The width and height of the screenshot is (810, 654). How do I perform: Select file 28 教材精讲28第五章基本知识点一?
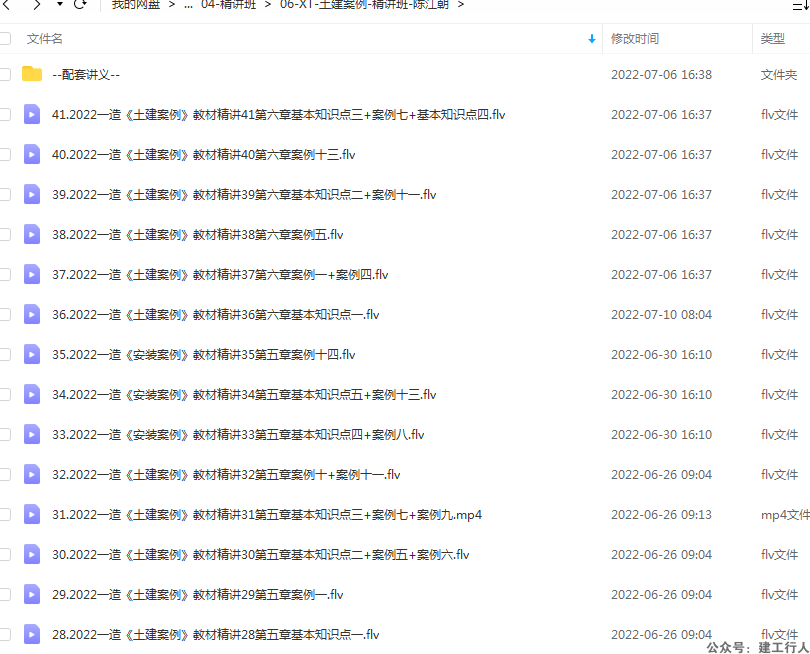click(x=215, y=635)
